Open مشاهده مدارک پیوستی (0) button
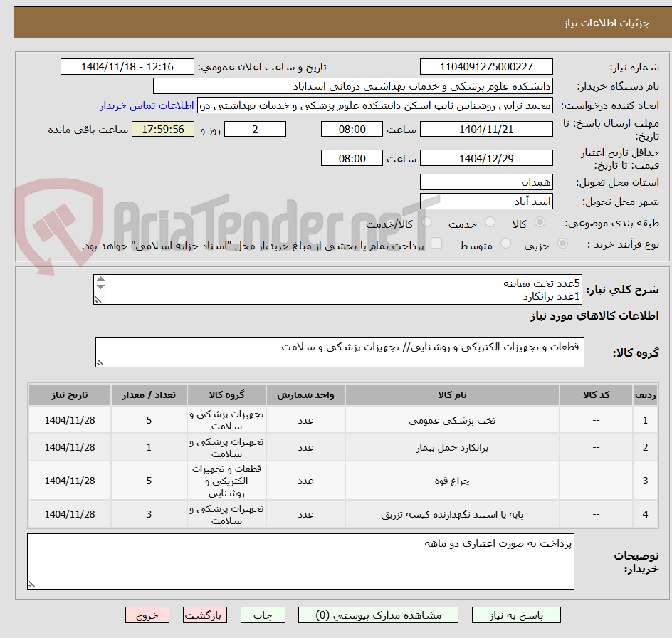672x638 pixels. tap(378, 615)
